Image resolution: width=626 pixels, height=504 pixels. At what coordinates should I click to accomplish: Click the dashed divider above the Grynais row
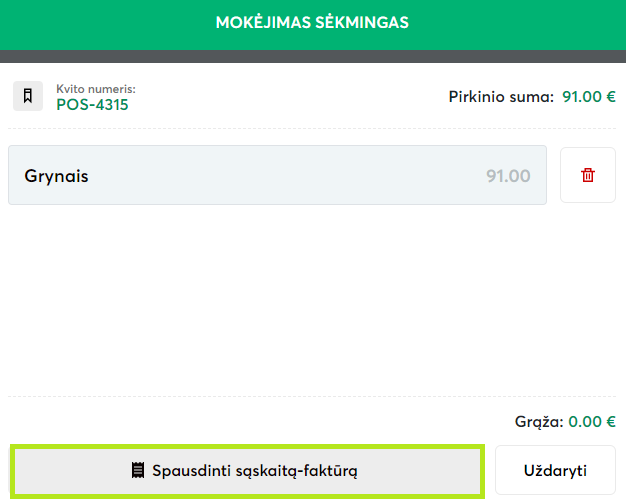312,129
